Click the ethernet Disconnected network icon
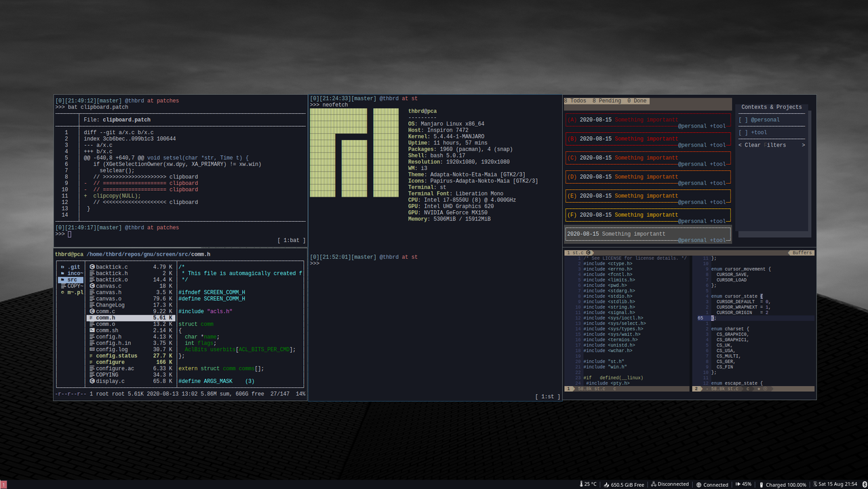The image size is (868, 489). pos(654,484)
